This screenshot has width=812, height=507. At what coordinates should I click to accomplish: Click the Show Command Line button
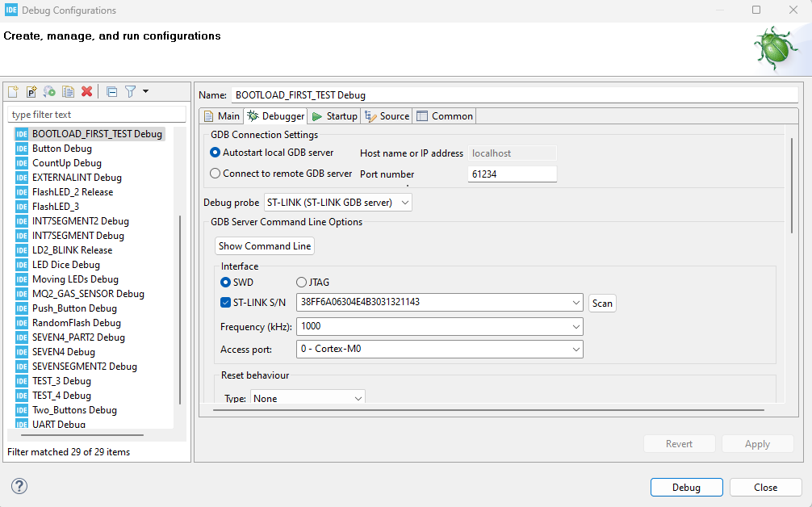coord(264,245)
